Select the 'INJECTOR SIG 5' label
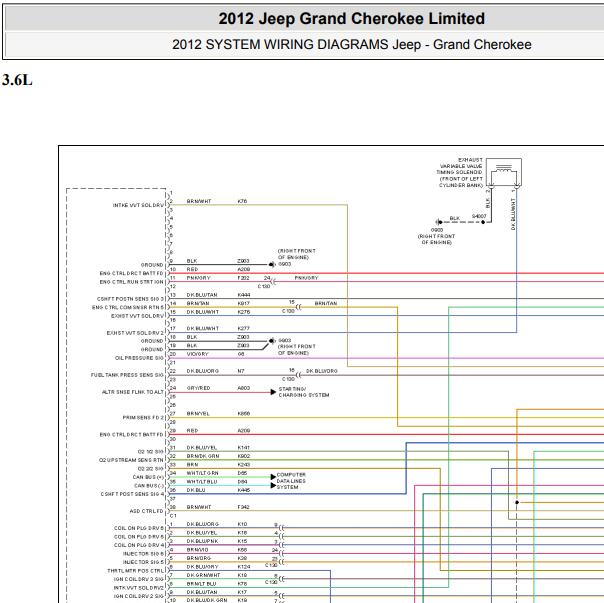The width and height of the screenshot is (604, 603). [x=143, y=562]
